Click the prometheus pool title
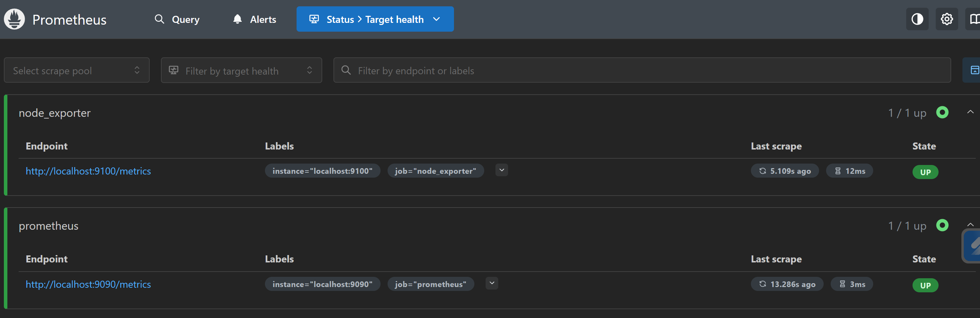 [x=49, y=225]
